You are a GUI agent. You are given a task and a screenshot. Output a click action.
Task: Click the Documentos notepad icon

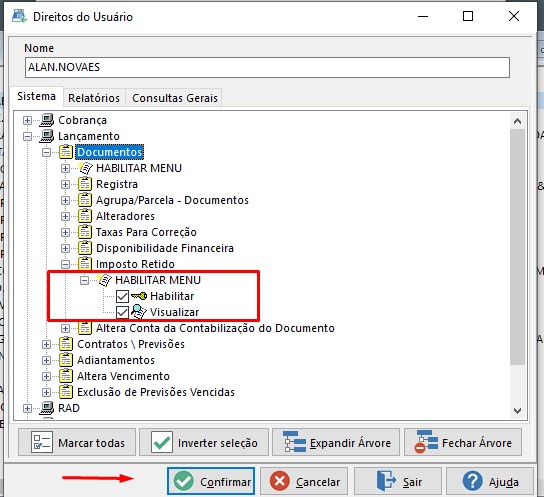(x=66, y=152)
